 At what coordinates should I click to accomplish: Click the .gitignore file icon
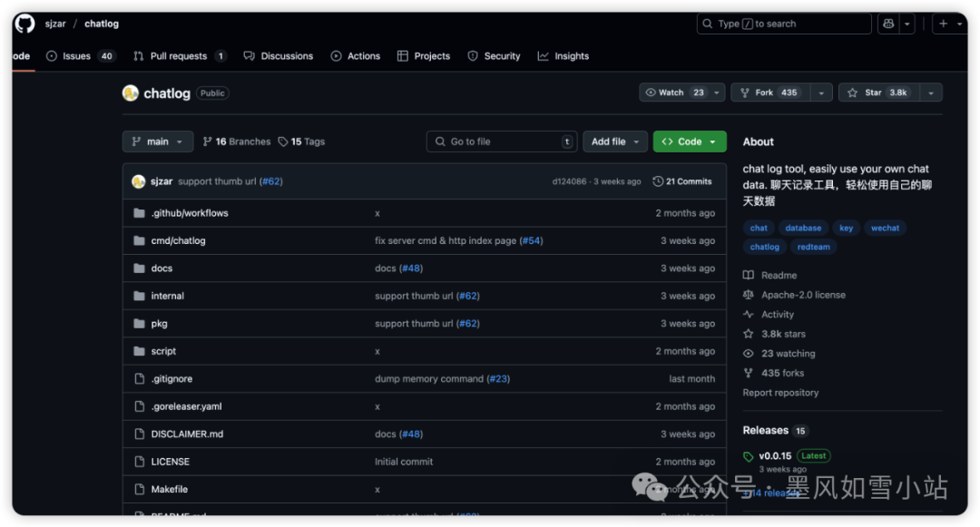140,378
